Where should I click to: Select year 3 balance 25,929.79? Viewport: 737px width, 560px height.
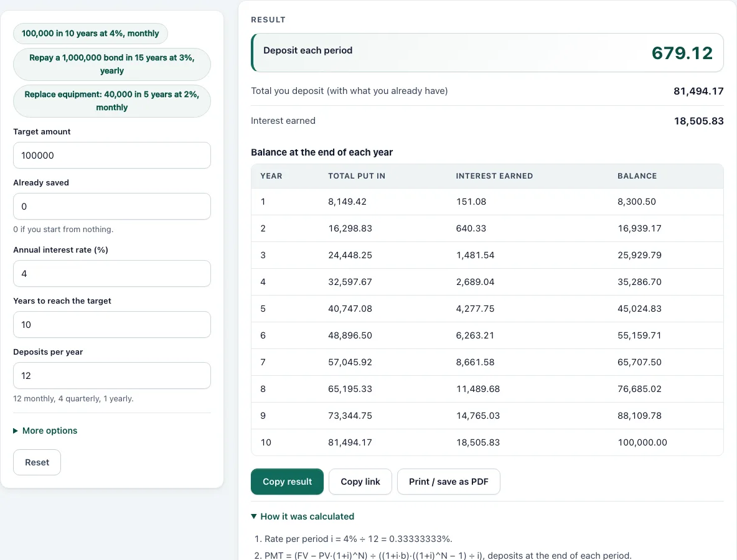click(x=639, y=255)
